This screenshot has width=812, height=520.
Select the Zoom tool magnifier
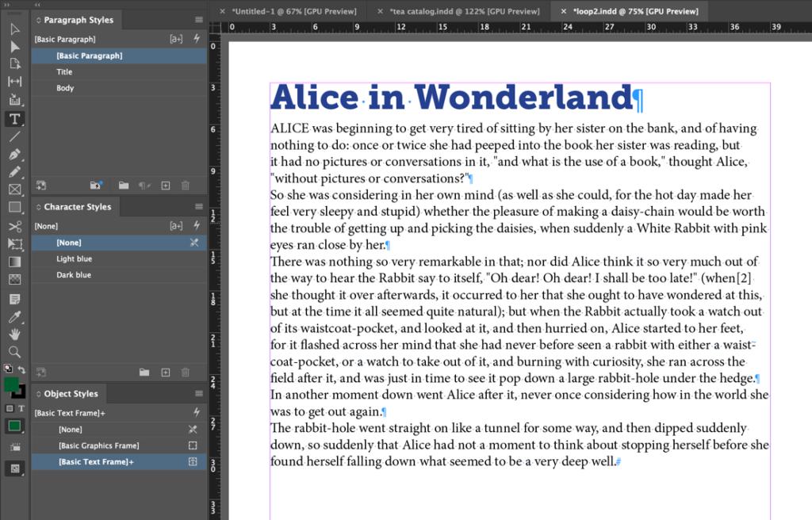(14, 352)
